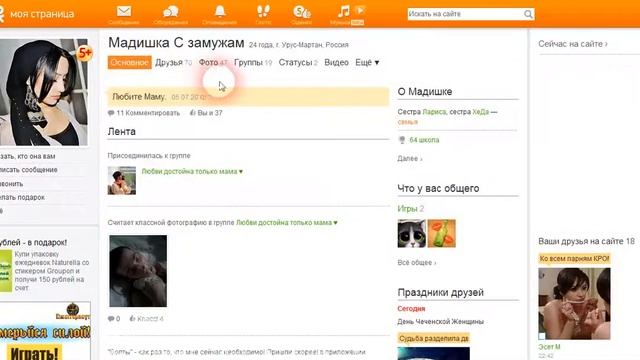The image size is (640, 360).
Task: Expand the Ещё dropdown menu
Action: [367, 62]
